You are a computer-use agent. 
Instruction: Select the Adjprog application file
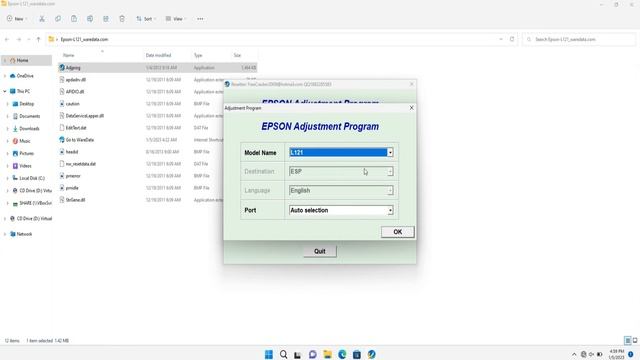click(x=73, y=68)
